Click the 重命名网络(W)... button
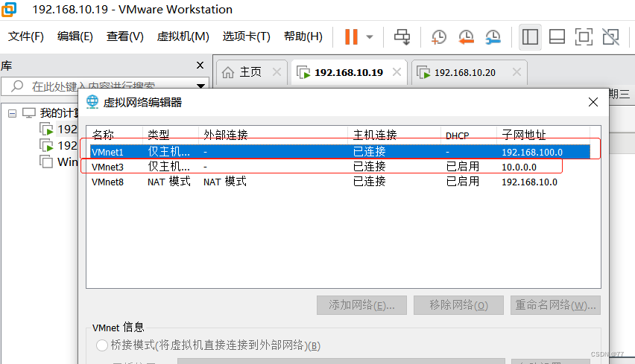 point(555,305)
